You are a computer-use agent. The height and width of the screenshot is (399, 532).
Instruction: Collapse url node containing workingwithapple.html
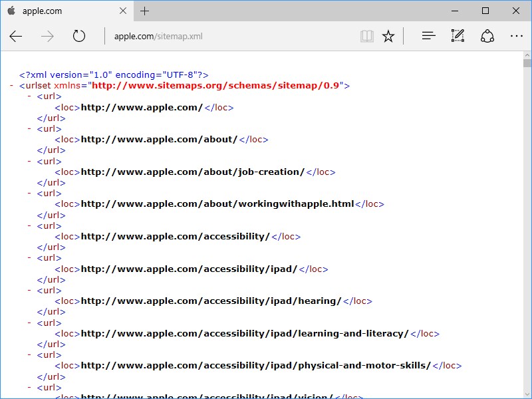[x=29, y=194]
